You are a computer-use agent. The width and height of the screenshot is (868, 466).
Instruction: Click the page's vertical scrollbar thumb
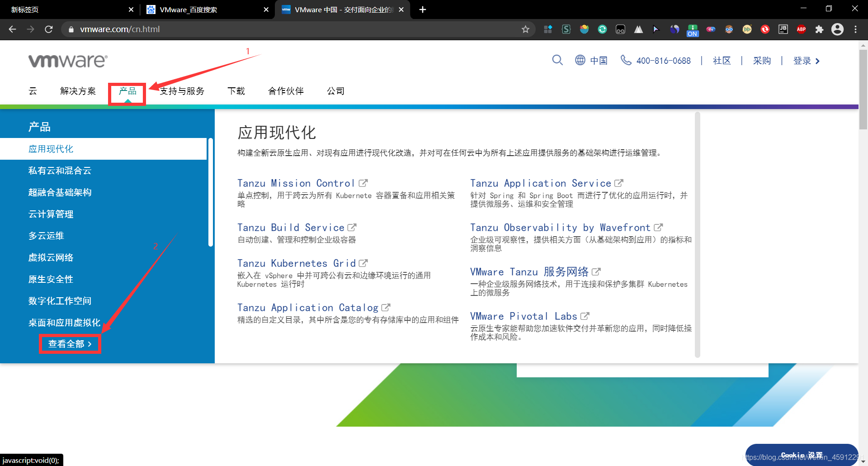coord(863,90)
